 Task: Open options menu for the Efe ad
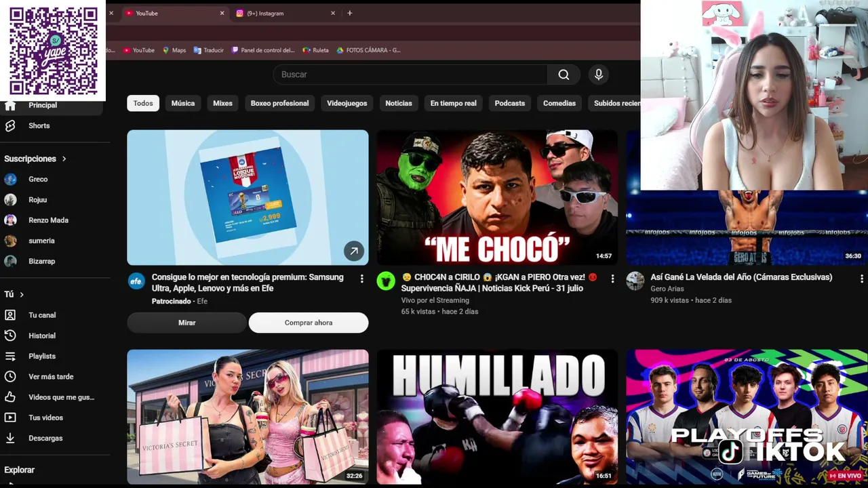pos(361,279)
